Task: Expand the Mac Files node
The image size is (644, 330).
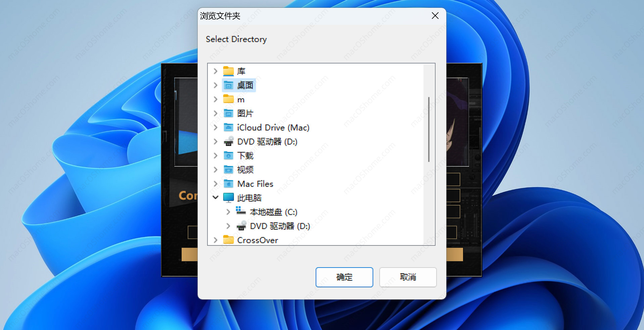Action: [x=215, y=184]
